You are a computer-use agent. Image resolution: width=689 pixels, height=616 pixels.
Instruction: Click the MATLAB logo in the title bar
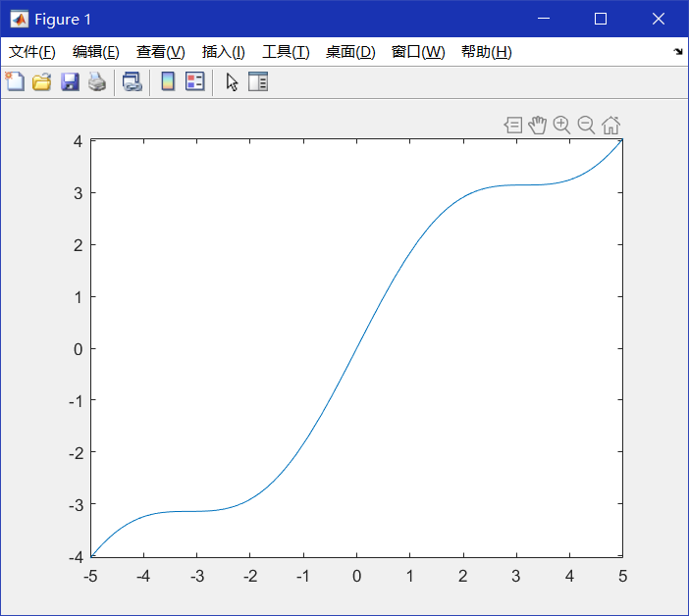pos(20,19)
